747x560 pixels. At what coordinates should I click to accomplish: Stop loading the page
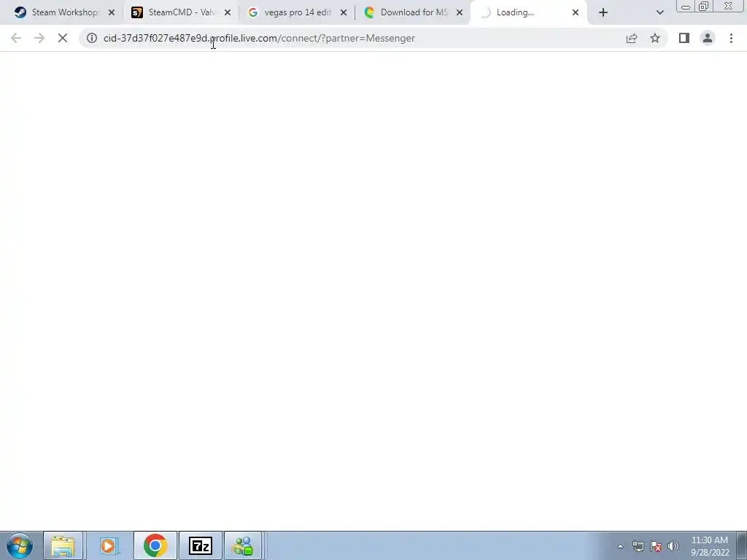63,38
